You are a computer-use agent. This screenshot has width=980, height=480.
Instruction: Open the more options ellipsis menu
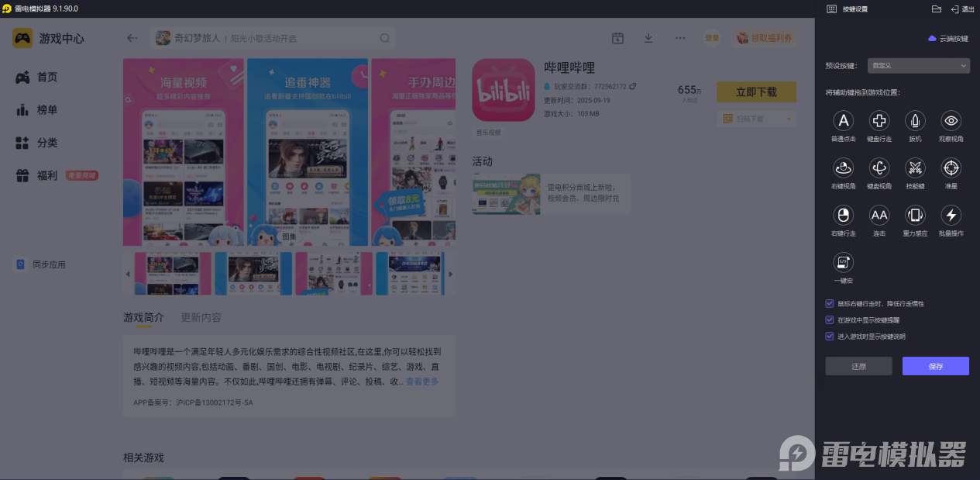click(x=679, y=37)
